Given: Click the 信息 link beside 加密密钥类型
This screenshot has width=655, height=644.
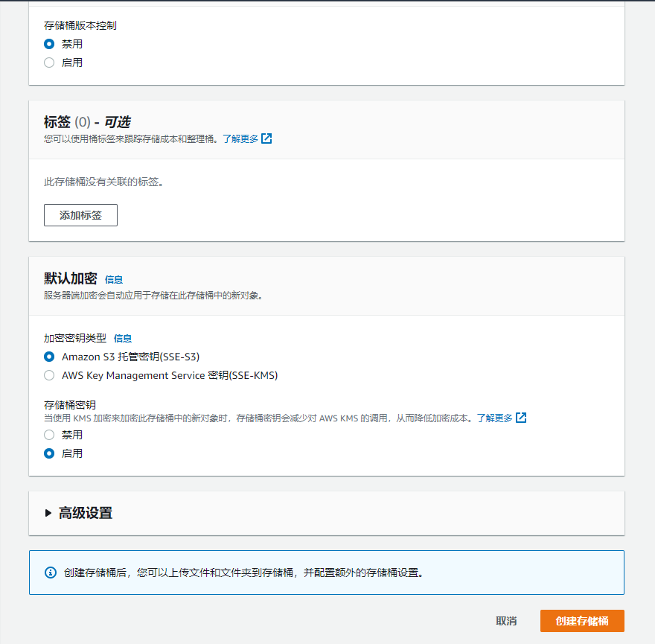Looking at the screenshot, I should tap(123, 338).
